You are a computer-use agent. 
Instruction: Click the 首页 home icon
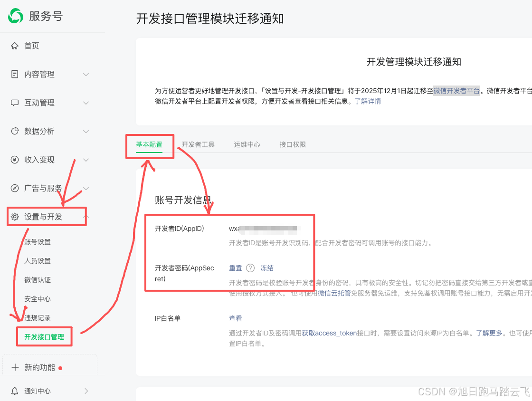click(15, 46)
